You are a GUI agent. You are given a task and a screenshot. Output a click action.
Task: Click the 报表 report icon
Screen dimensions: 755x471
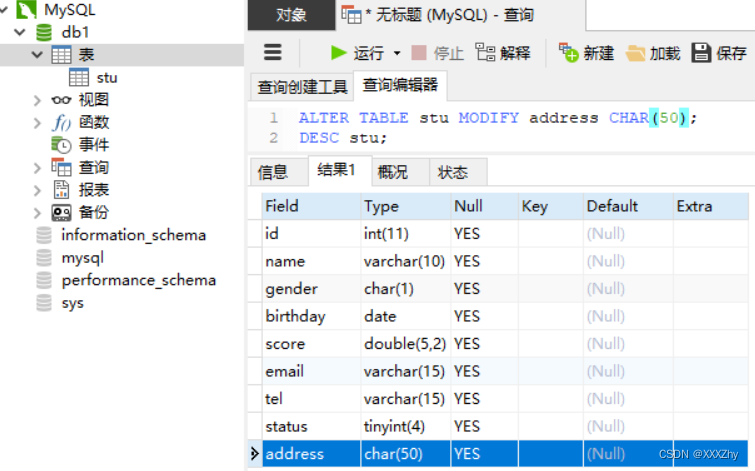pyautogui.click(x=61, y=190)
